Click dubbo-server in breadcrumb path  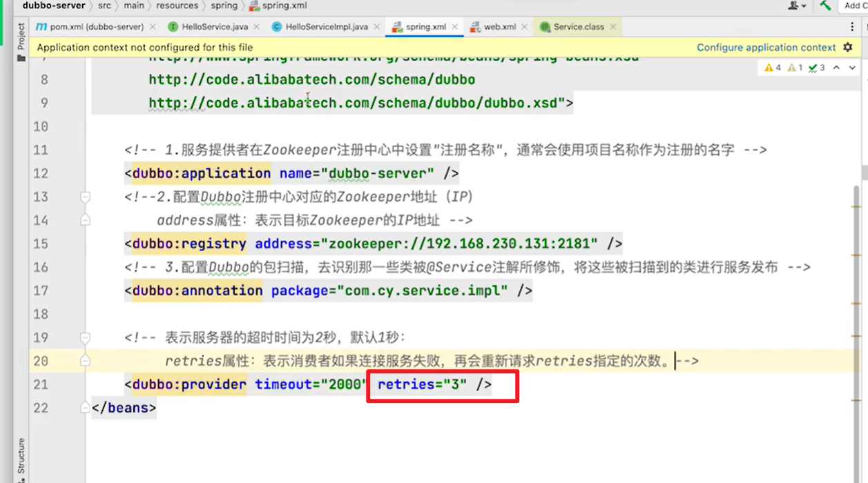54,6
